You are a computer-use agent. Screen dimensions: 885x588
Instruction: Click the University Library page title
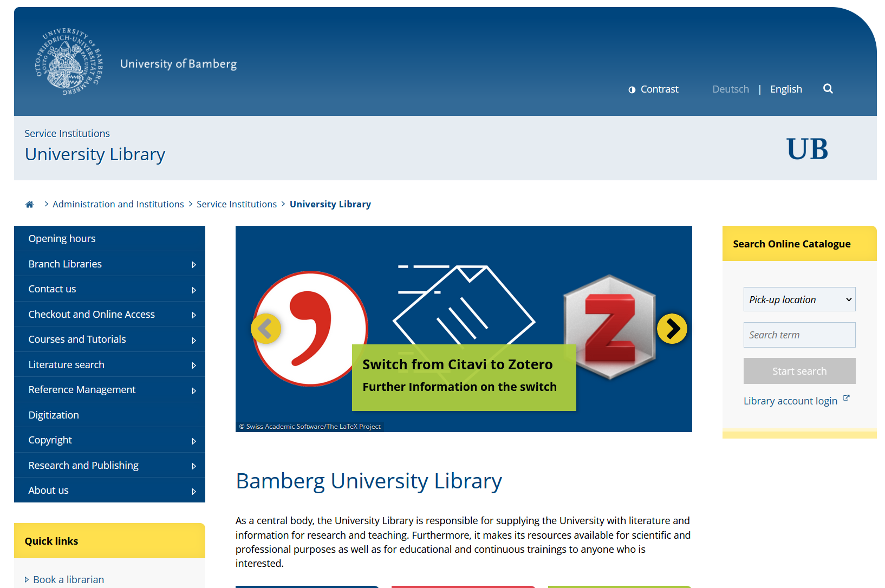click(95, 154)
